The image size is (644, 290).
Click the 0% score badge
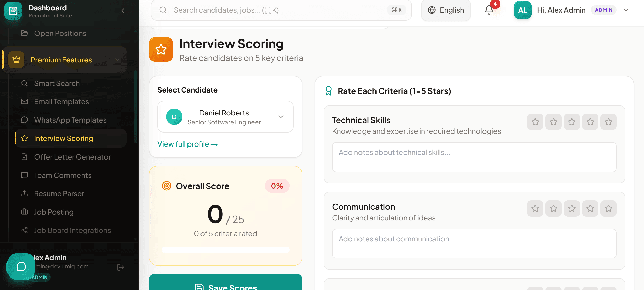pos(277,186)
